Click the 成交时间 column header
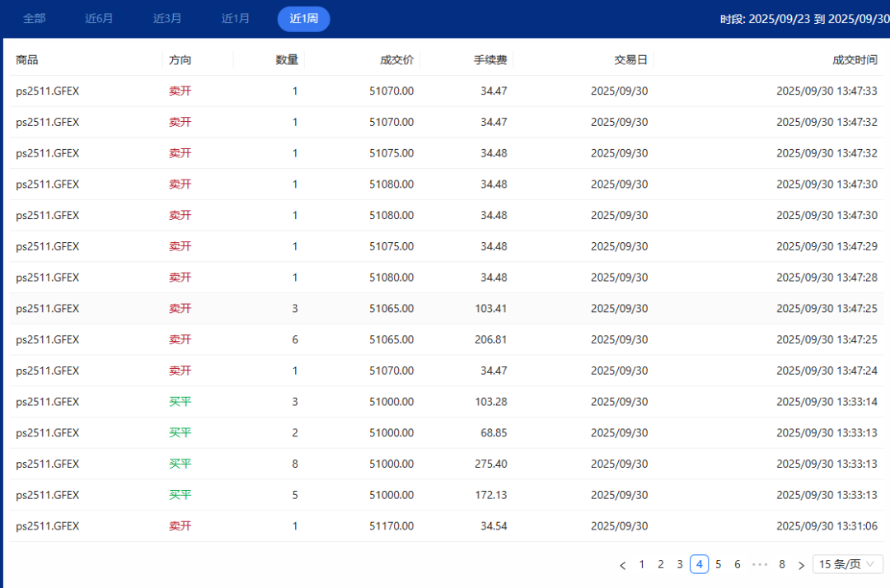Image resolution: width=890 pixels, height=588 pixels. point(855,59)
